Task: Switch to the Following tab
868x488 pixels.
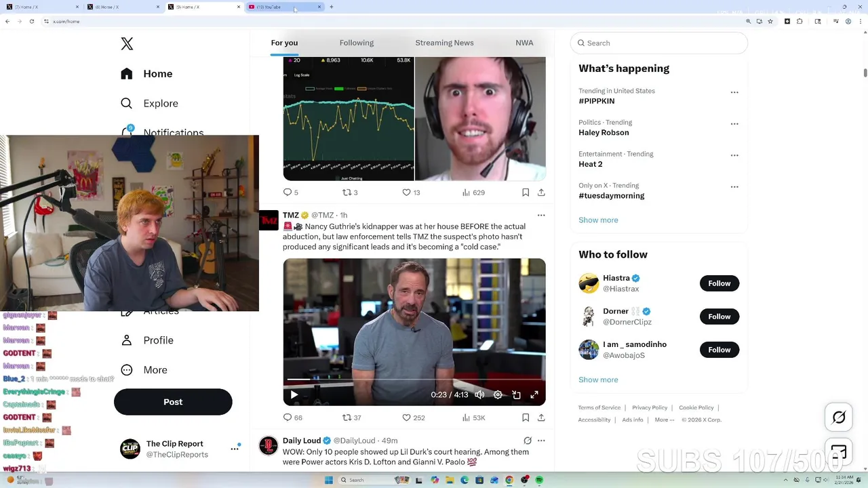Action: click(x=357, y=43)
